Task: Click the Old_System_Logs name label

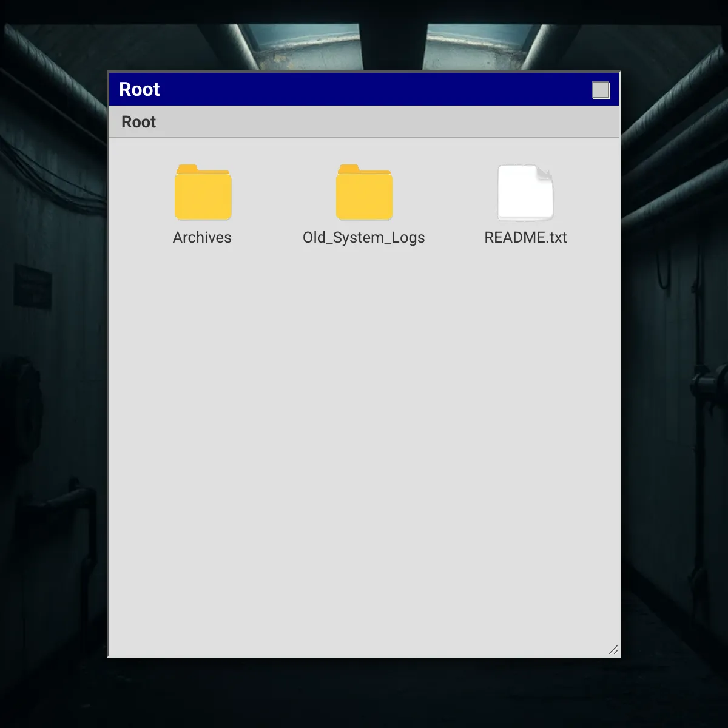Action: click(364, 237)
